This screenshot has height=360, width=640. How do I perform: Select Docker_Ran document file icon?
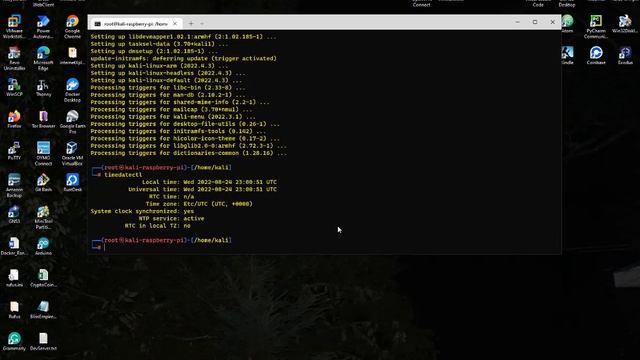(x=14, y=247)
